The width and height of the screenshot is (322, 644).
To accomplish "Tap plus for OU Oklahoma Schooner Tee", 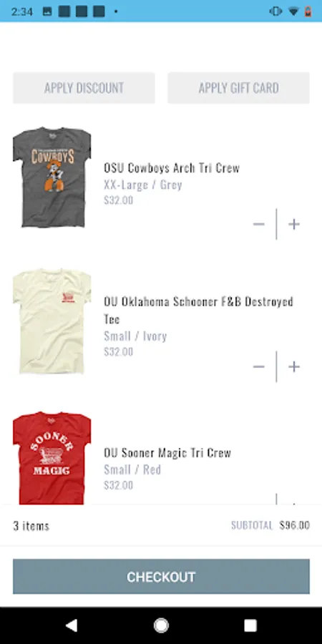I will pyautogui.click(x=293, y=367).
